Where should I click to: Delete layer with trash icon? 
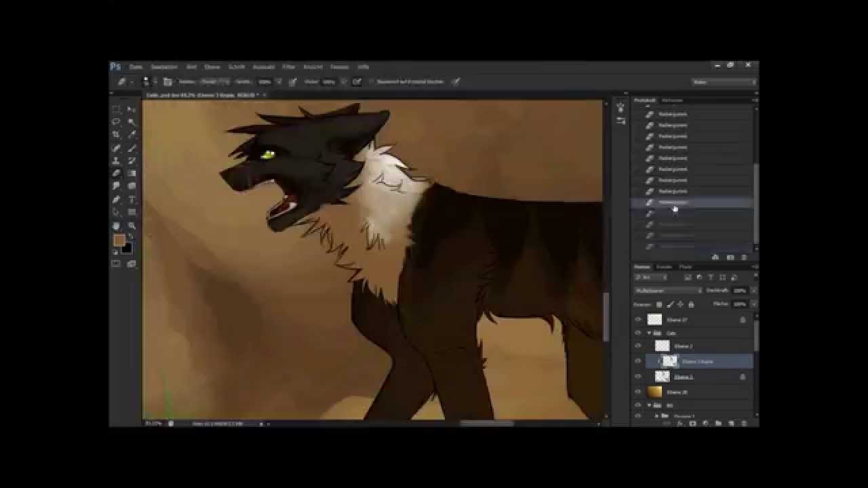[x=744, y=423]
